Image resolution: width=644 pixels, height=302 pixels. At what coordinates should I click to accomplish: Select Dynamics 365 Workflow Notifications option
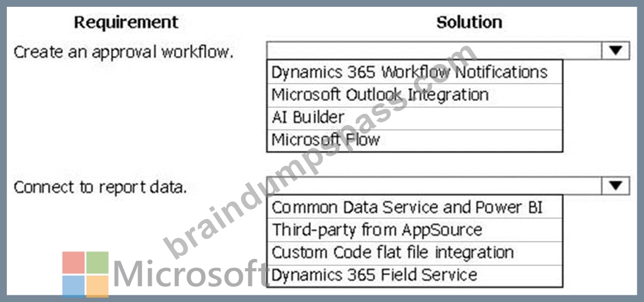pos(415,72)
